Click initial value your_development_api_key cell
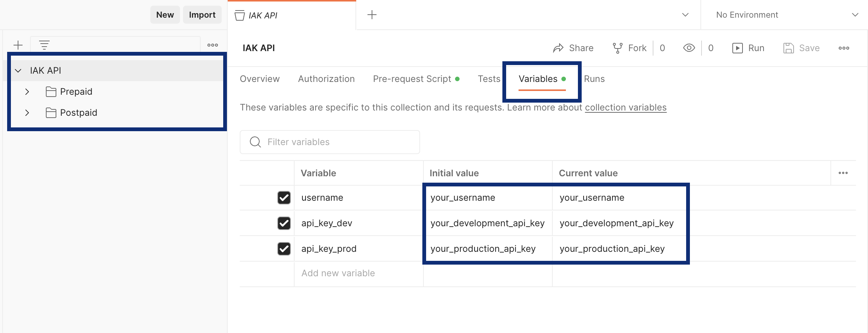This screenshot has width=868, height=333. click(x=488, y=223)
